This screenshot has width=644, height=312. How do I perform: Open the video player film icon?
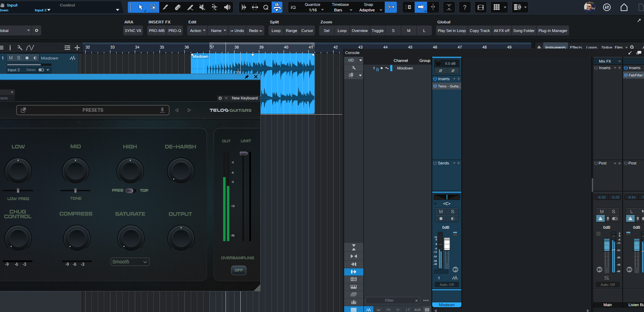tap(481, 7)
